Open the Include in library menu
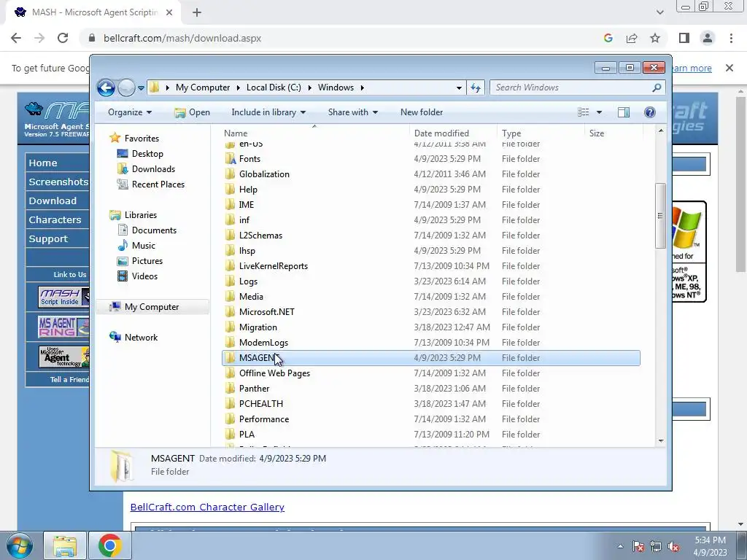Viewport: 747px width, 560px height. (268, 112)
